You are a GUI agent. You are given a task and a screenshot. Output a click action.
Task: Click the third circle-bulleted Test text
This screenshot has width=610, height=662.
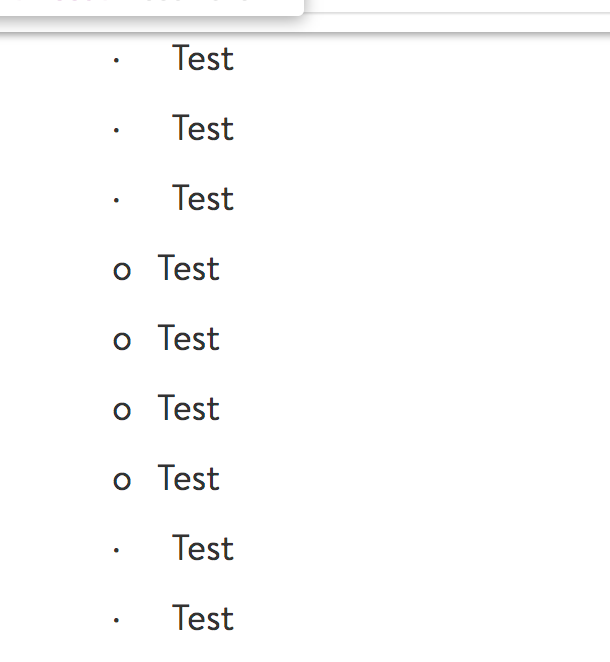coord(188,409)
